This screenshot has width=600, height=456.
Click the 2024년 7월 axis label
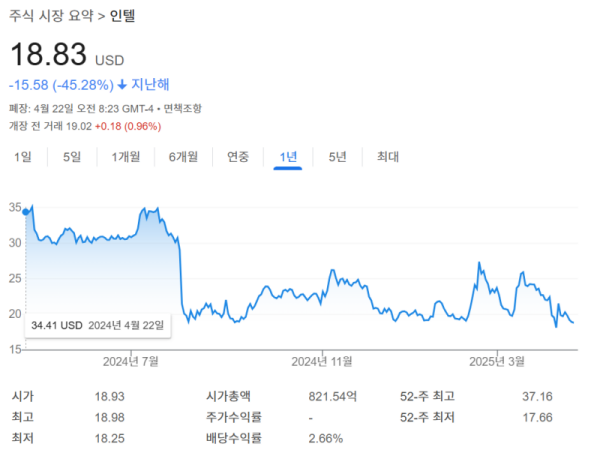[x=130, y=361]
